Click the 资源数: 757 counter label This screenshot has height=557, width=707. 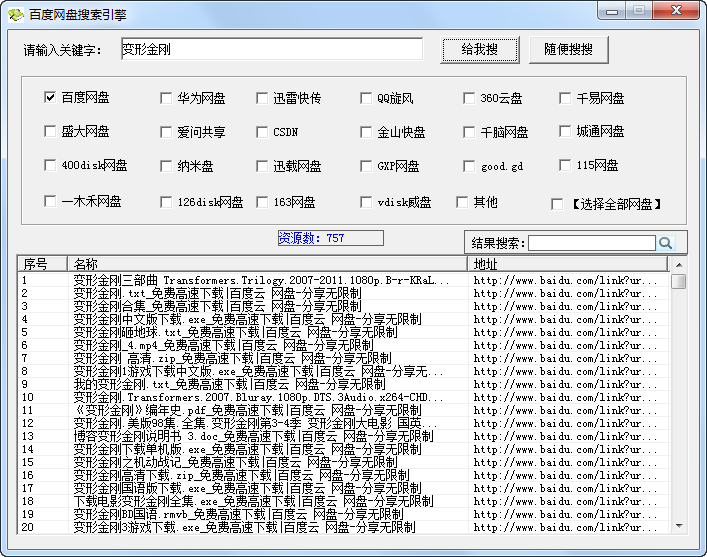[x=331, y=238]
